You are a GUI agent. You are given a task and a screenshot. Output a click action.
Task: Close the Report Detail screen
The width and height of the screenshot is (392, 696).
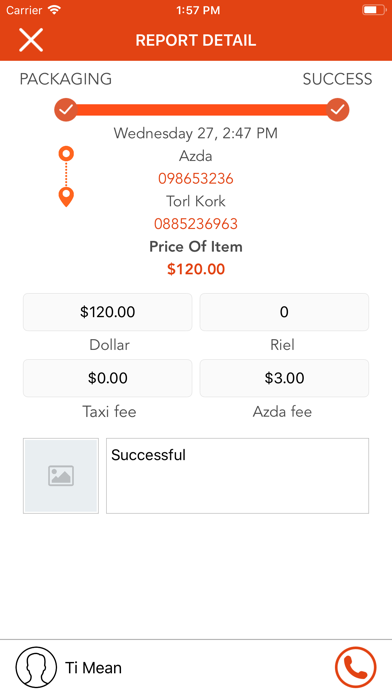pyautogui.click(x=31, y=40)
